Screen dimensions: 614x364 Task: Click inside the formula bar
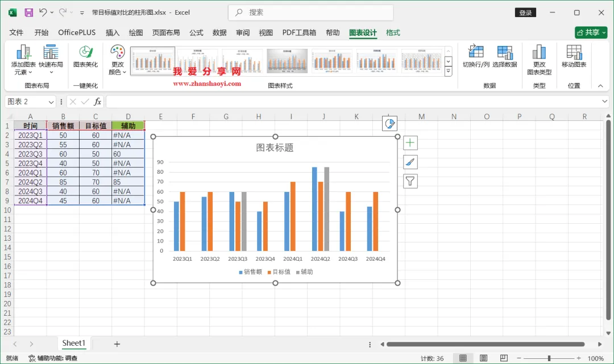pos(352,102)
